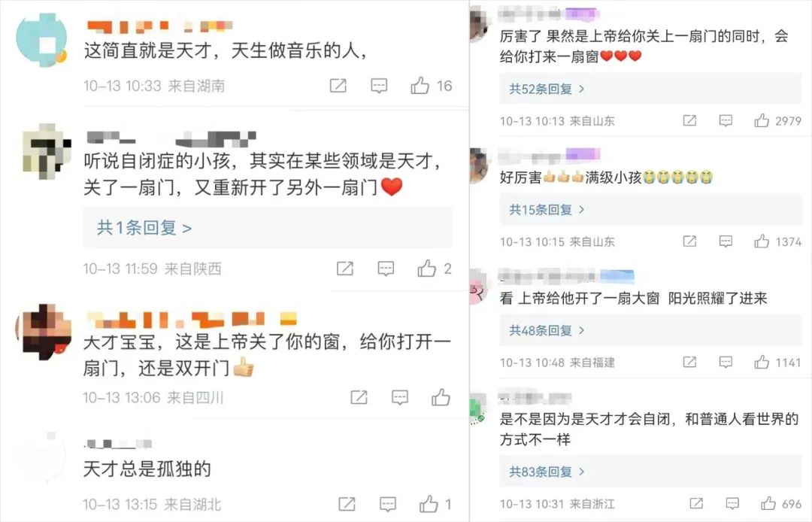Screen dimensions: 812x522
Task: Reply to the 10-13 10:13 山东 comment
Action: click(x=726, y=120)
